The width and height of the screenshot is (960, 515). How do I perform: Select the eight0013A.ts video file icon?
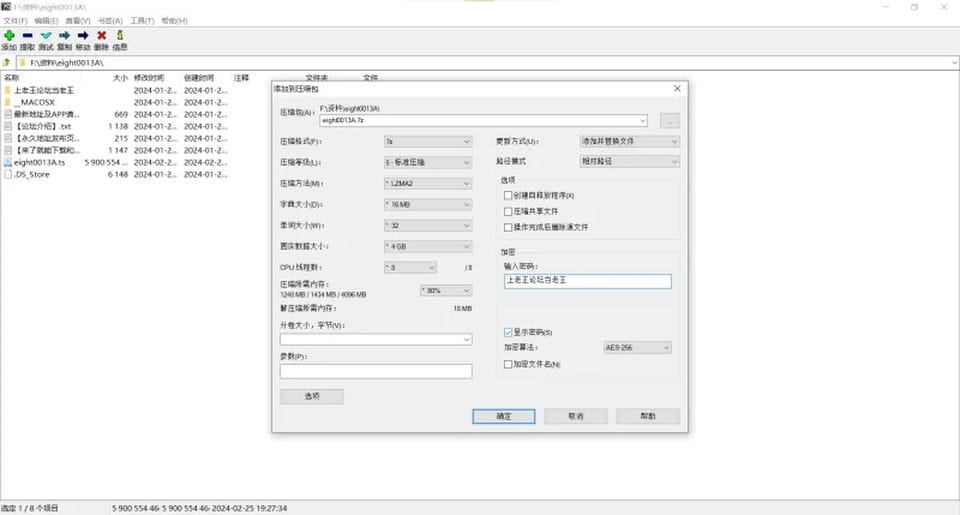coord(8,162)
